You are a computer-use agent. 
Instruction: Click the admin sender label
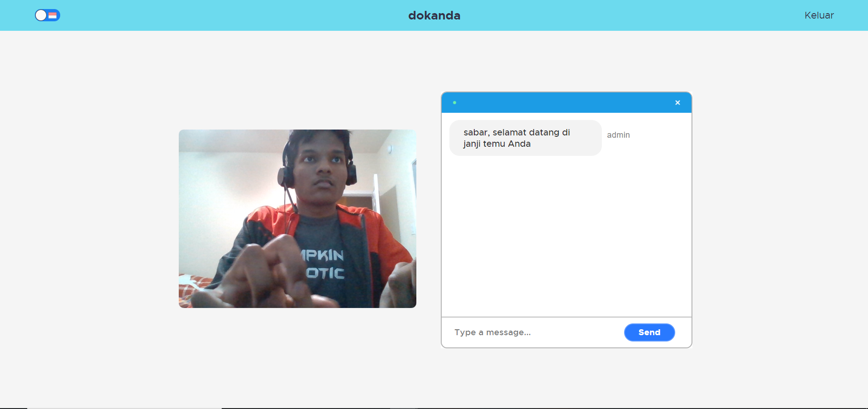(x=618, y=135)
